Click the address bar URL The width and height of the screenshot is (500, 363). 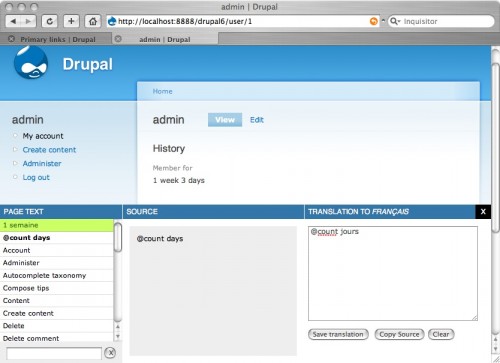coord(185,21)
